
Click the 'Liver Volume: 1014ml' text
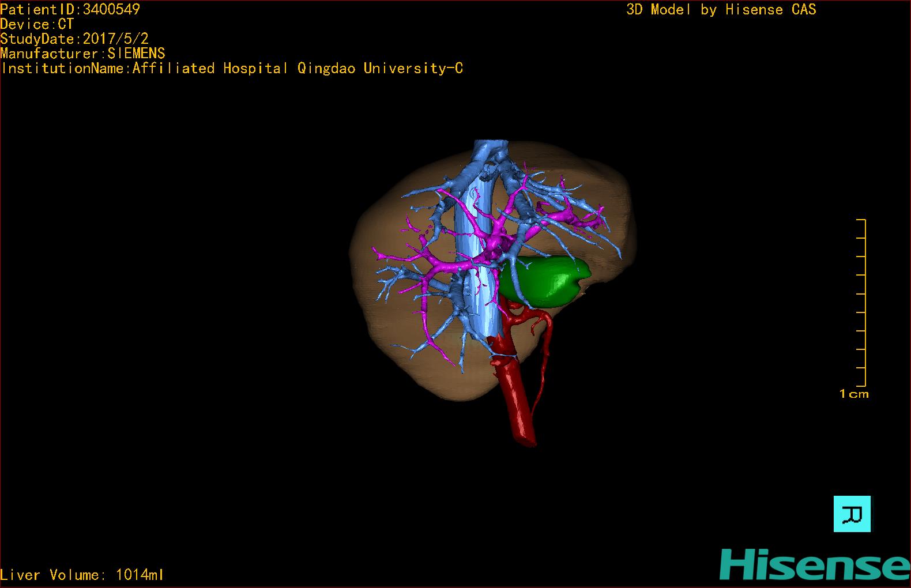(x=82, y=575)
